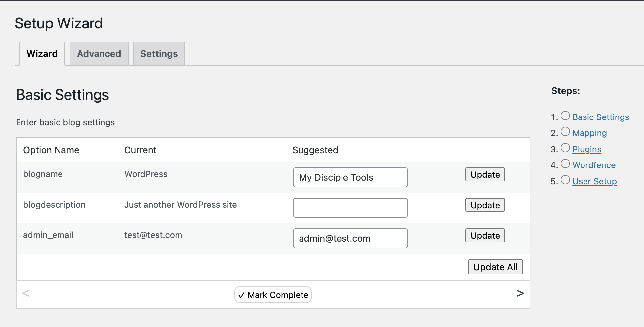This screenshot has height=327, width=644.
Task: Go to next wizard step arrow
Action: tap(520, 293)
